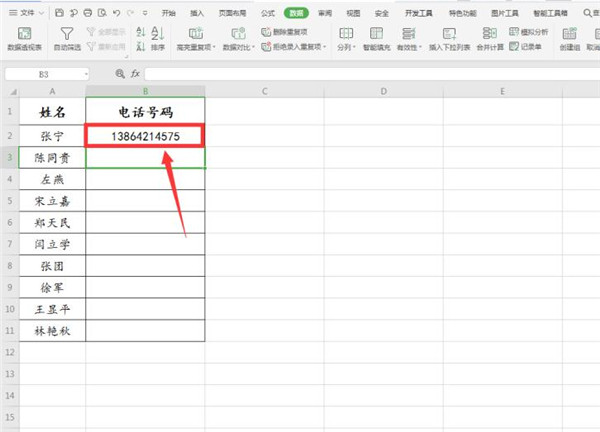
Task: Click the cell with name 徐军
Action: (x=52, y=287)
